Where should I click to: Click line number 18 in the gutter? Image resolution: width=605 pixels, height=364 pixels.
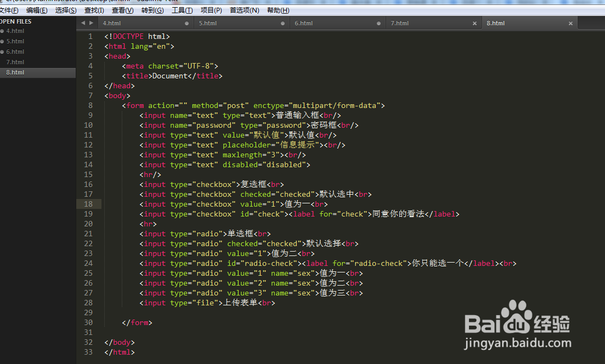pos(88,204)
